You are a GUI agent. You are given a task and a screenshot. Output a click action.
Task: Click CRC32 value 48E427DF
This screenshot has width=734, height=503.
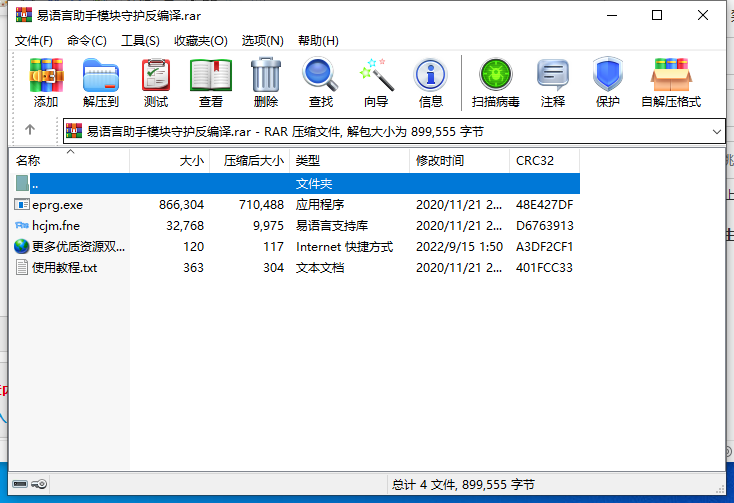tap(544, 205)
